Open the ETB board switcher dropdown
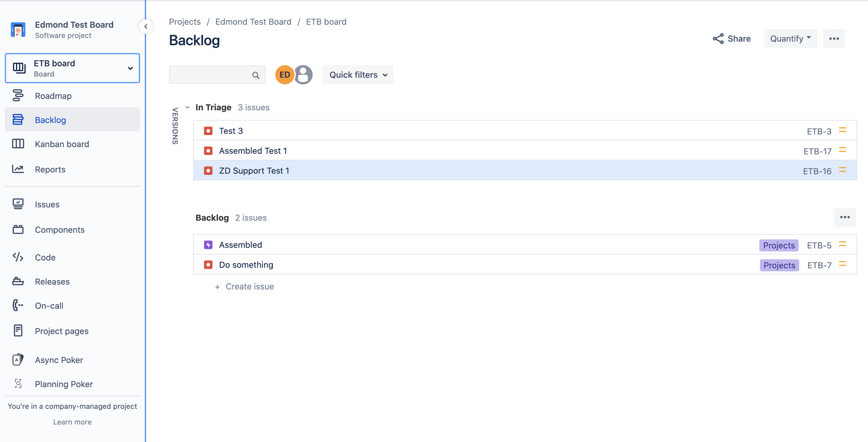868x442 pixels. tap(72, 68)
